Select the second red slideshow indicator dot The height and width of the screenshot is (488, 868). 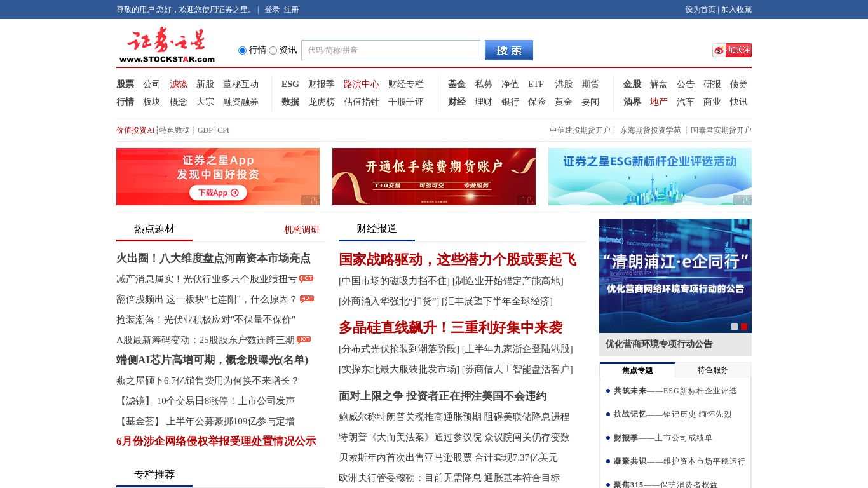coord(744,327)
